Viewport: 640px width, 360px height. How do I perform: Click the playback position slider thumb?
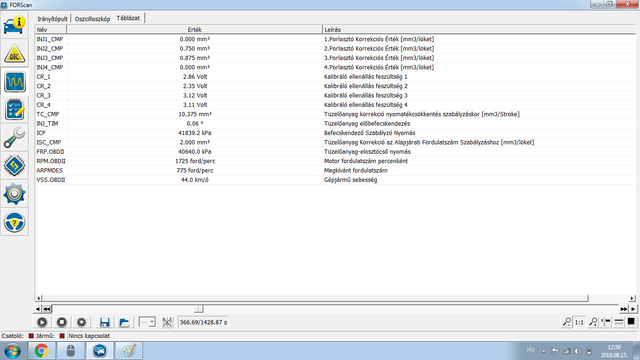coord(199,309)
